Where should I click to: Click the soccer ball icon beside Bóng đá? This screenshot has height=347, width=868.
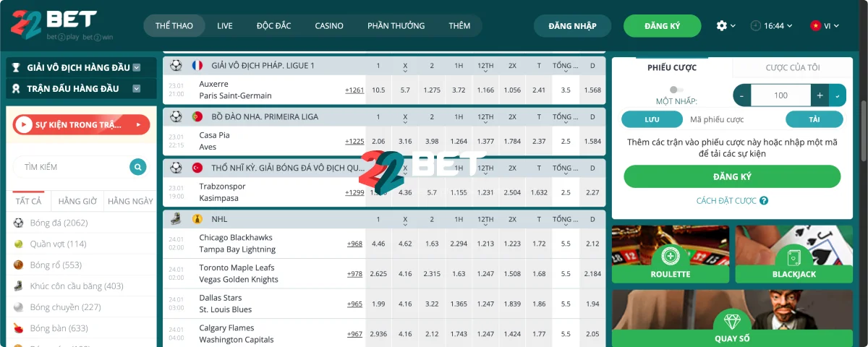18,223
